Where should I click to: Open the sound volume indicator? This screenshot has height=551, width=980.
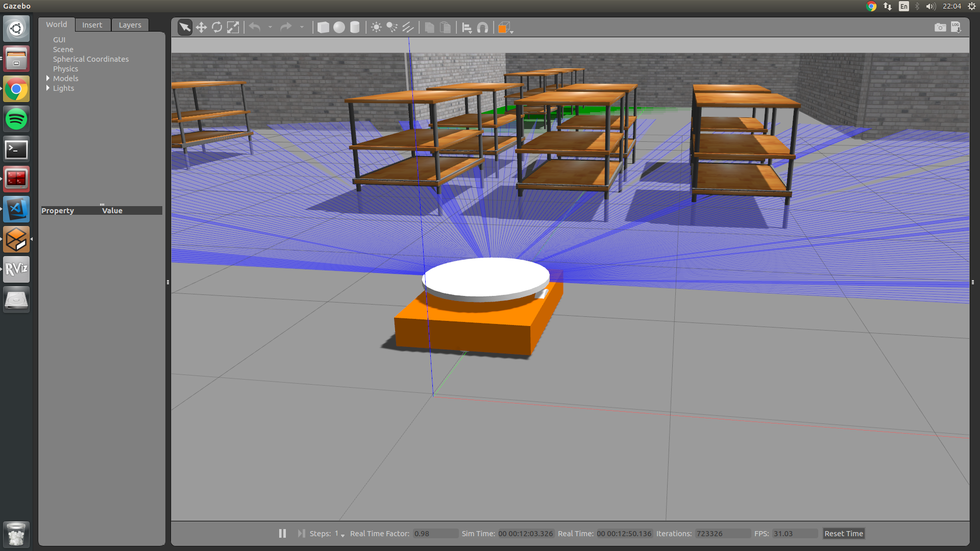[x=930, y=6]
